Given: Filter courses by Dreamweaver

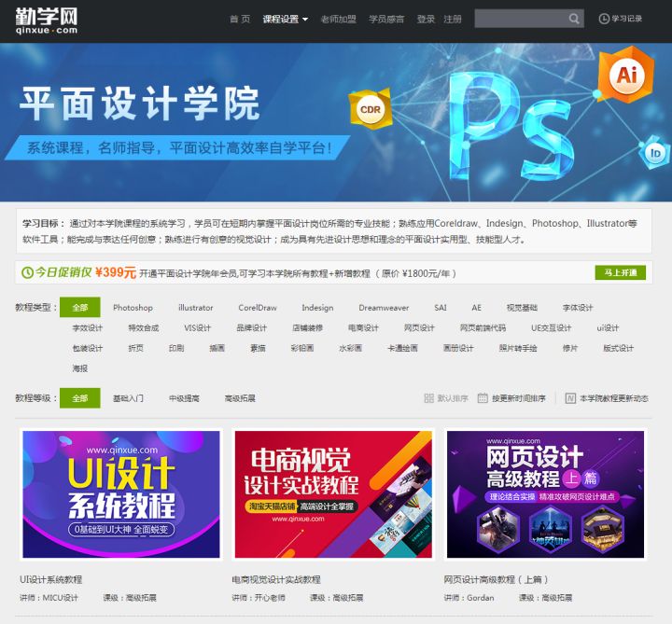Looking at the screenshot, I should (384, 308).
